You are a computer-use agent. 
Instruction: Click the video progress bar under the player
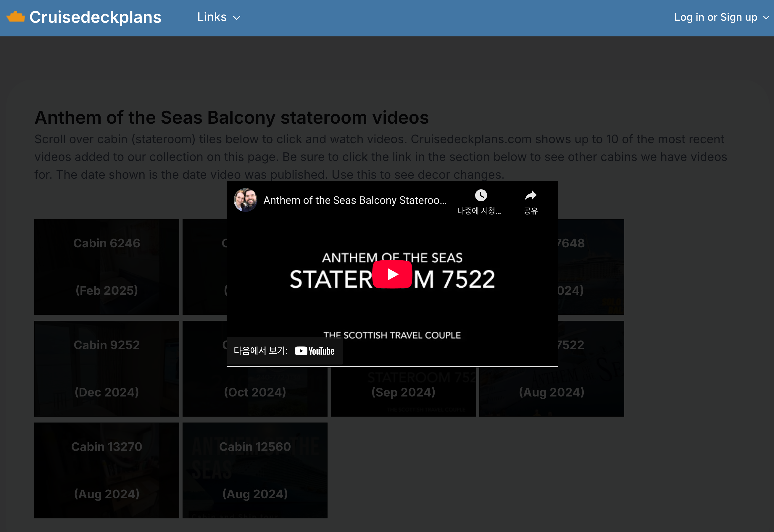pos(392,366)
